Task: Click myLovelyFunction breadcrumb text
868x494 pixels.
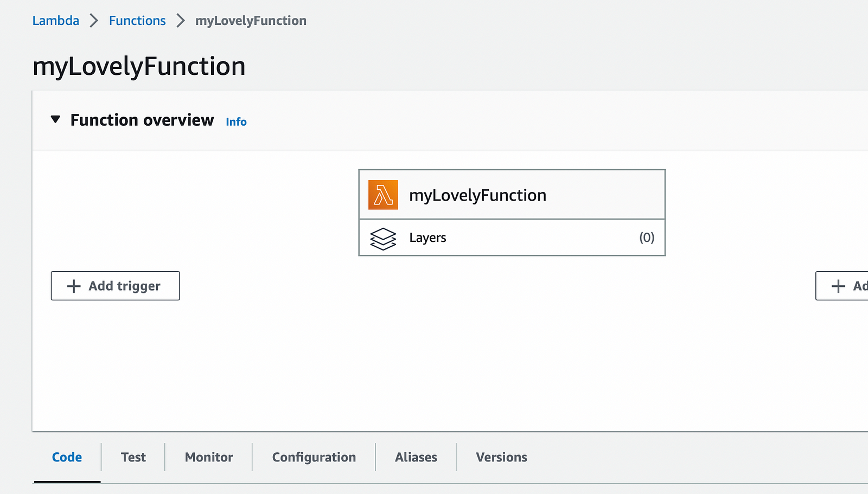Action: (251, 21)
